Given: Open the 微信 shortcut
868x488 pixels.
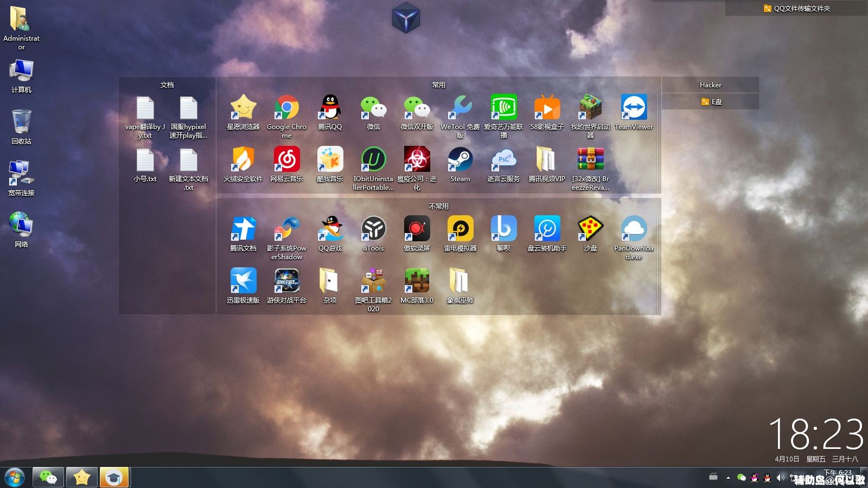Looking at the screenshot, I should 373,113.
